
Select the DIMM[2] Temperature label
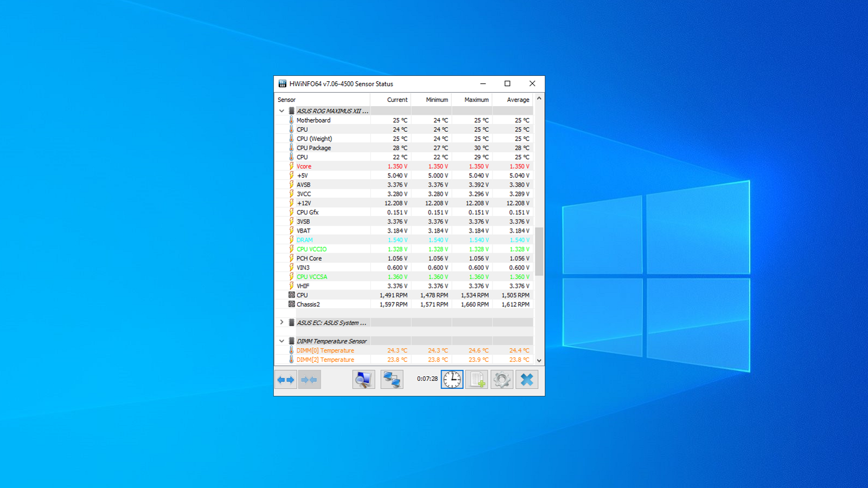325,360
